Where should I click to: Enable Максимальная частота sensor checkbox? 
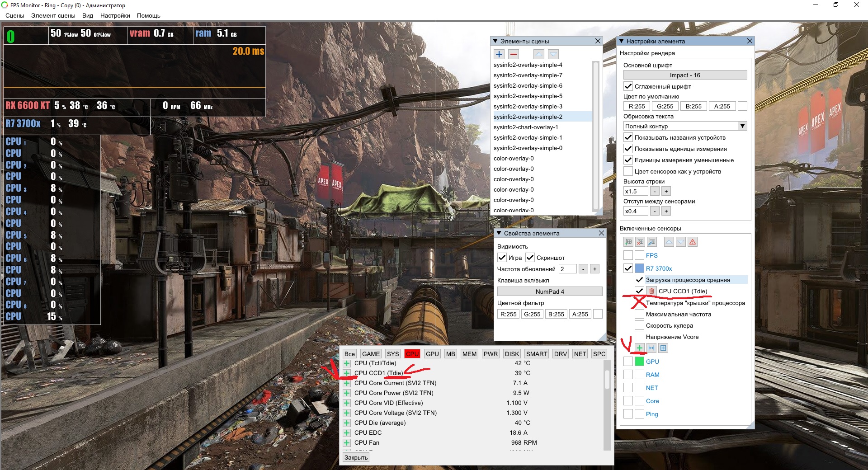point(639,314)
